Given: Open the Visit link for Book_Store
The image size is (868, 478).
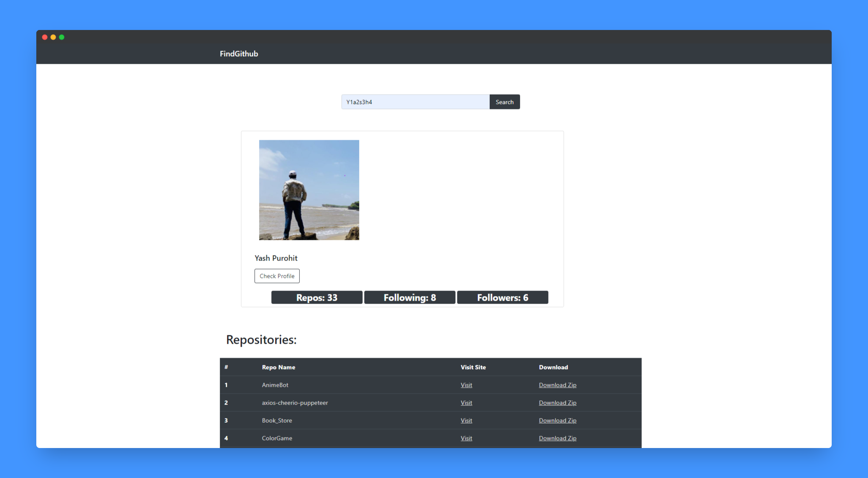Looking at the screenshot, I should point(466,421).
